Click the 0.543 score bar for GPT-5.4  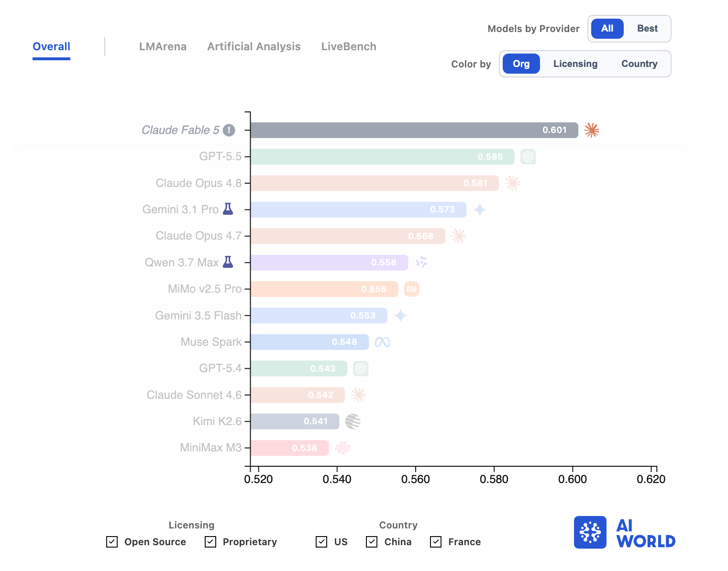299,368
